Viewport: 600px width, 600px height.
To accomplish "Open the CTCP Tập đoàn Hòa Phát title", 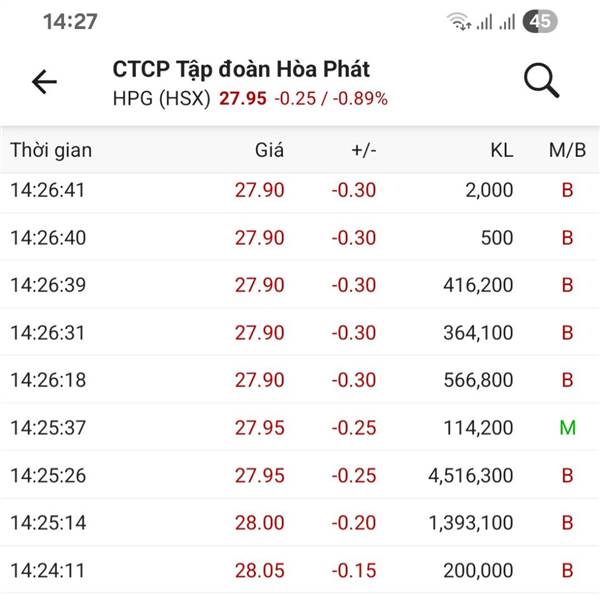I will pos(241,70).
